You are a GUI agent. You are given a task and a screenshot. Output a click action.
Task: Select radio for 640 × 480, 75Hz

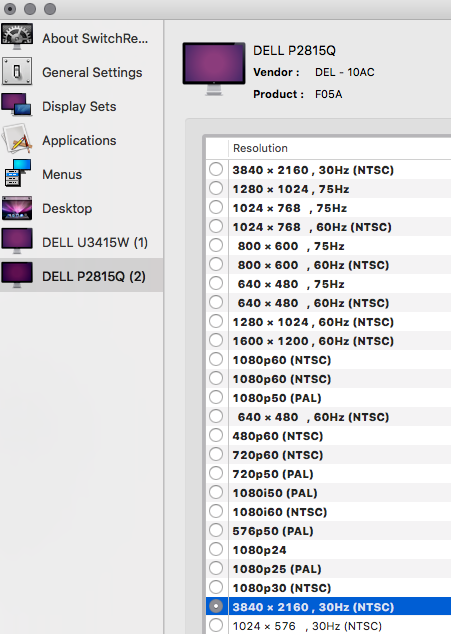(216, 283)
